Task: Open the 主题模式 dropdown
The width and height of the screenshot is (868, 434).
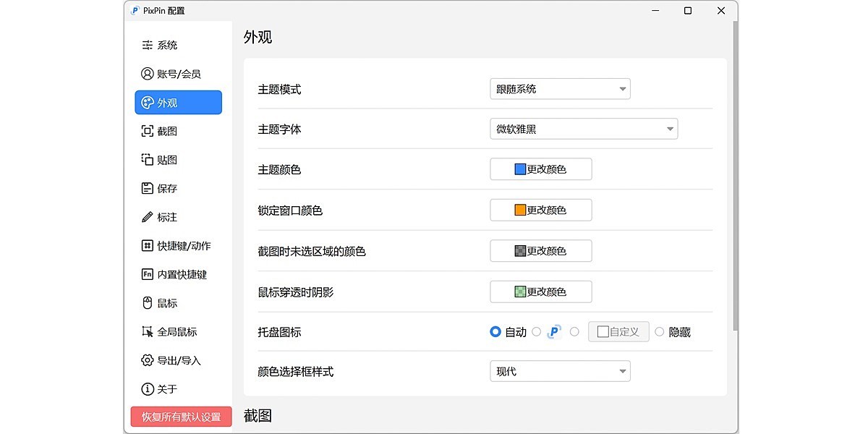Action: tap(560, 88)
